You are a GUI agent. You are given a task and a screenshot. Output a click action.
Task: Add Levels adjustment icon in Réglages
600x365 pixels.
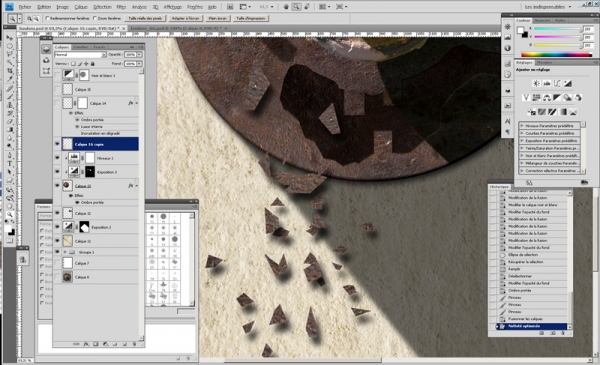(x=546, y=83)
